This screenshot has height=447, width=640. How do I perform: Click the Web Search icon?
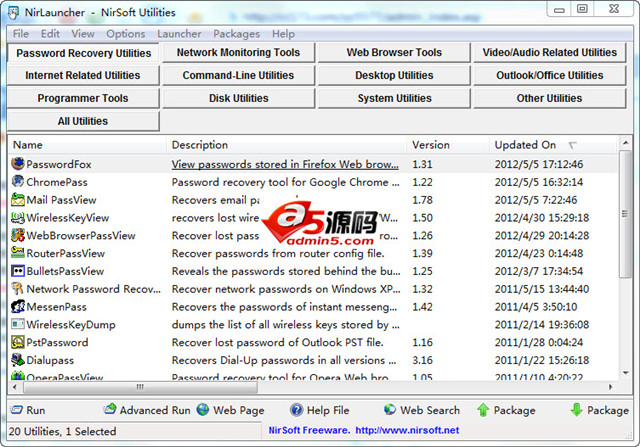390,409
